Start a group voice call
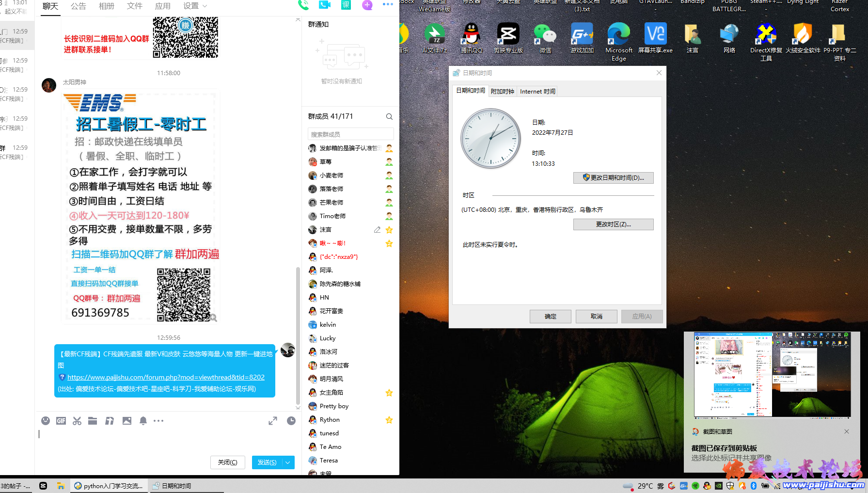Screen dimensions: 868x493 coord(303,5)
